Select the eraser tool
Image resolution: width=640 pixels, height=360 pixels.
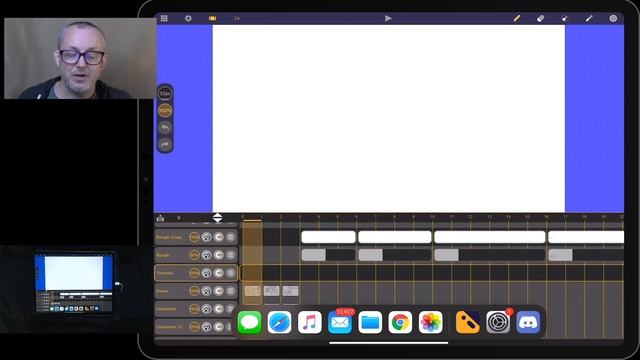[540, 18]
